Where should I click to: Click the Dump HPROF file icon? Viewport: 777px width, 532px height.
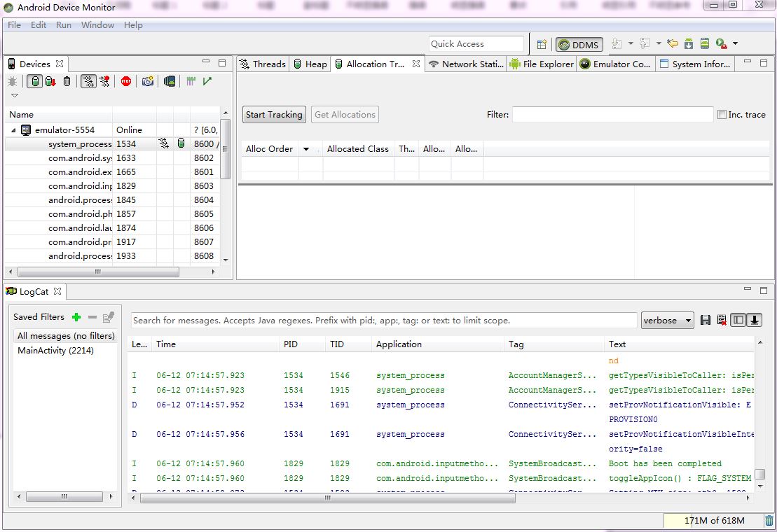point(50,81)
